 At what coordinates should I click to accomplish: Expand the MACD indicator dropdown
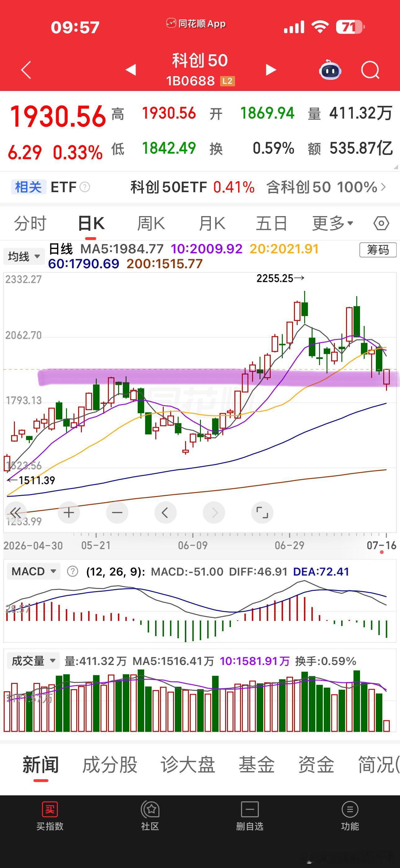point(34,572)
